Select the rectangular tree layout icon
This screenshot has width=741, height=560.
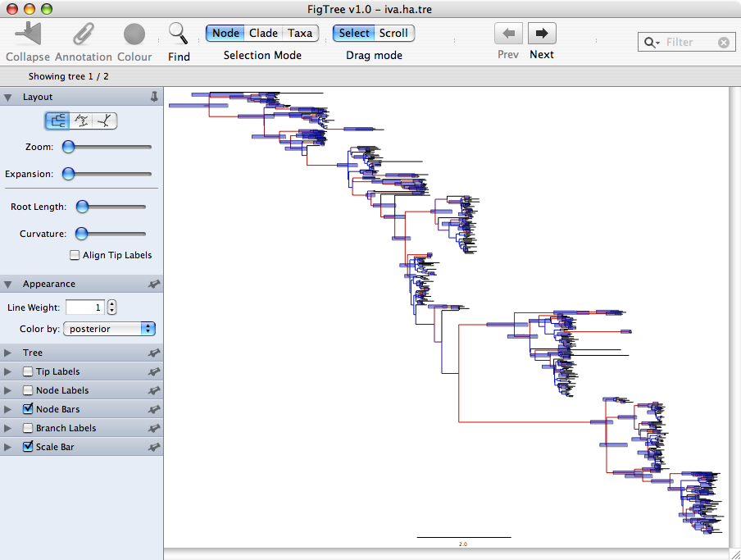pos(57,121)
